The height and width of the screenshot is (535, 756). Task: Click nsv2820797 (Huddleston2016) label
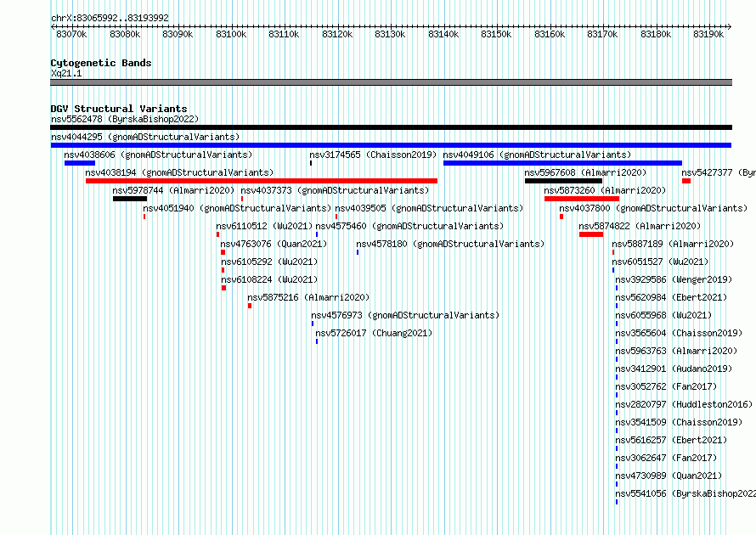point(684,404)
